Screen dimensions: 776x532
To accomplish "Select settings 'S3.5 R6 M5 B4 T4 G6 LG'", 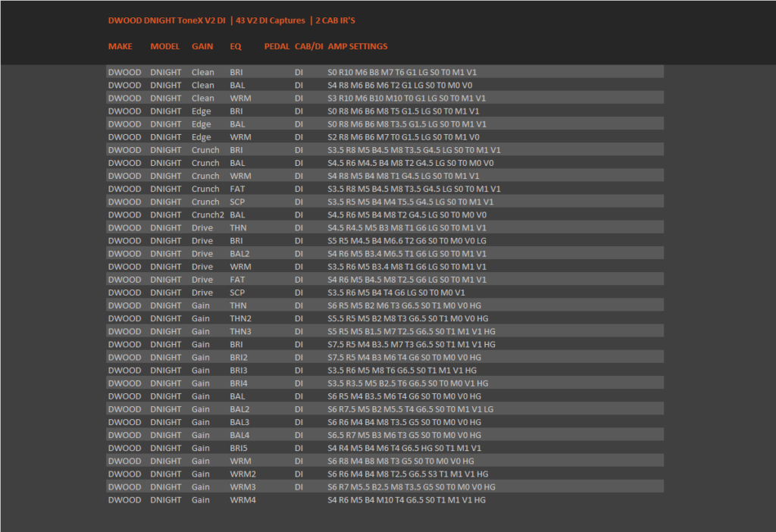I will [396, 293].
